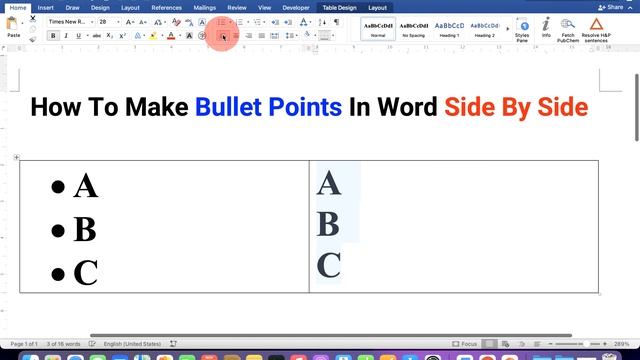The height and width of the screenshot is (360, 640).
Task: Toggle strikethrough abc formatting
Action: [97, 36]
